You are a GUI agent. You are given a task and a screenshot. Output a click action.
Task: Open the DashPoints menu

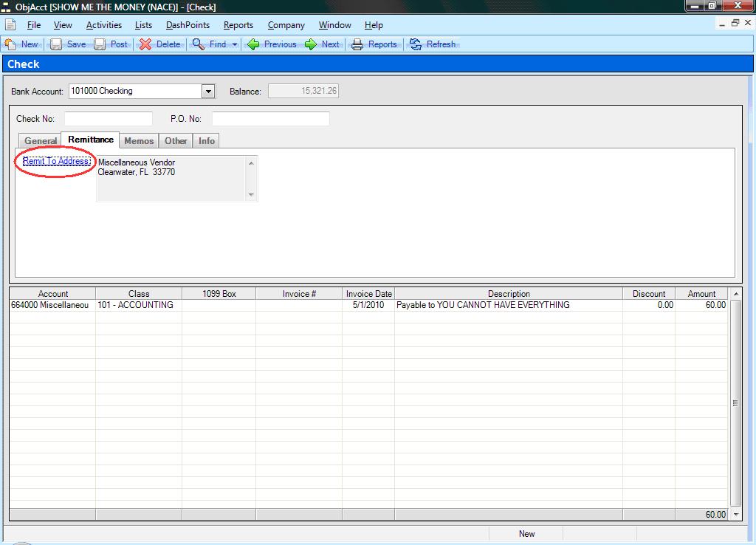(x=188, y=25)
